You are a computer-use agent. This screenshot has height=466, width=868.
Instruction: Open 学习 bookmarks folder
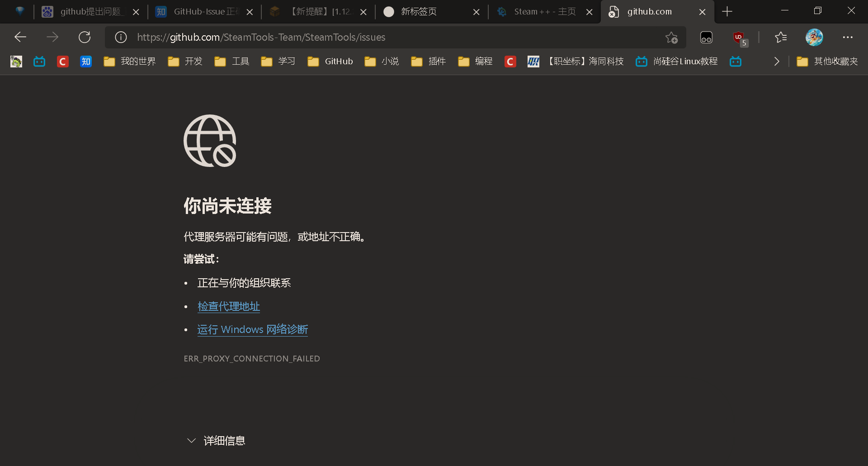(x=278, y=62)
